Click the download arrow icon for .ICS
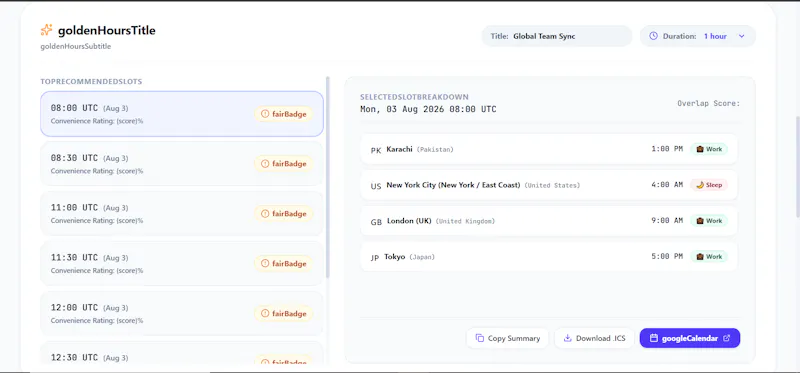The height and width of the screenshot is (373, 800). (x=567, y=338)
